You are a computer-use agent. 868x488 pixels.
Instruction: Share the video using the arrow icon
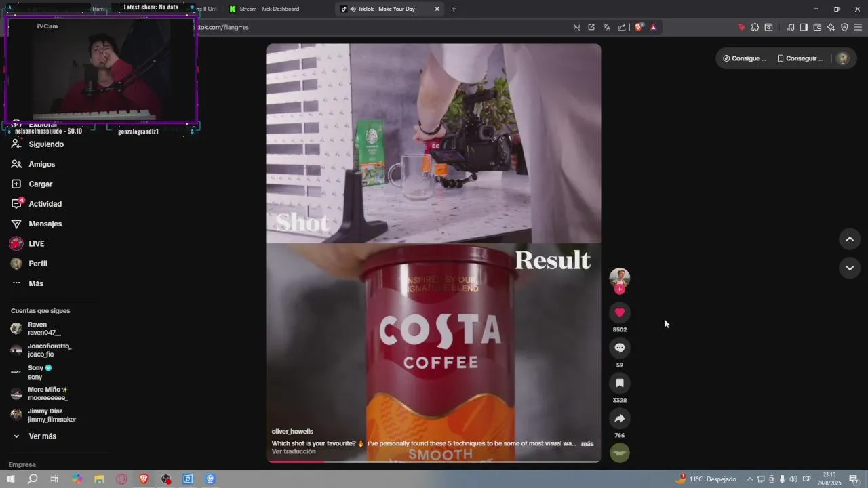(619, 418)
